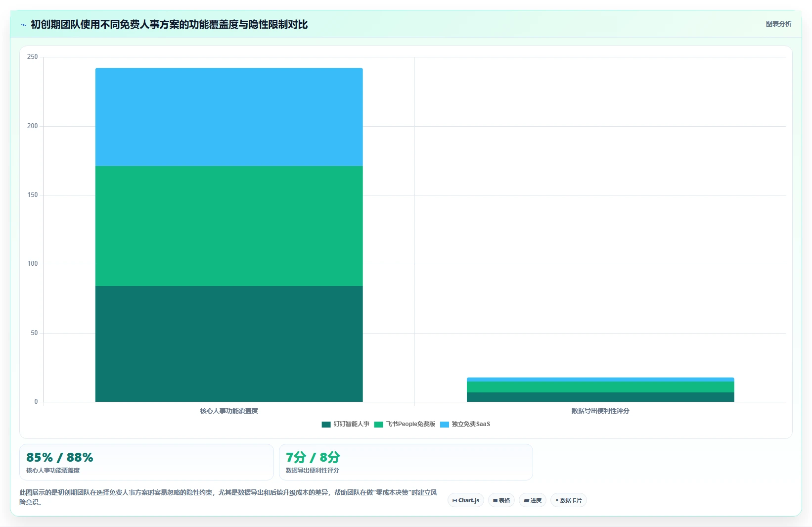Image resolution: width=812 pixels, height=527 pixels.
Task: Click the y-axis tick label 150
Action: (33, 195)
